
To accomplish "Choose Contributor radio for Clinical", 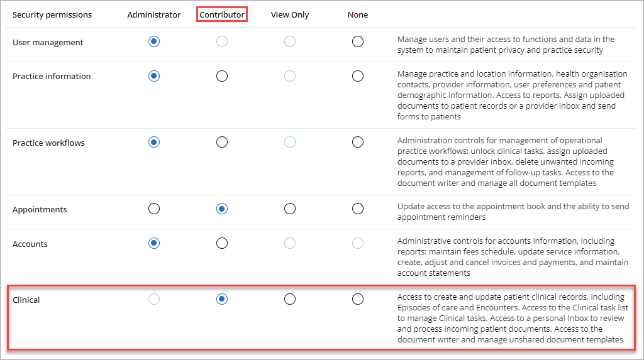I will click(222, 299).
